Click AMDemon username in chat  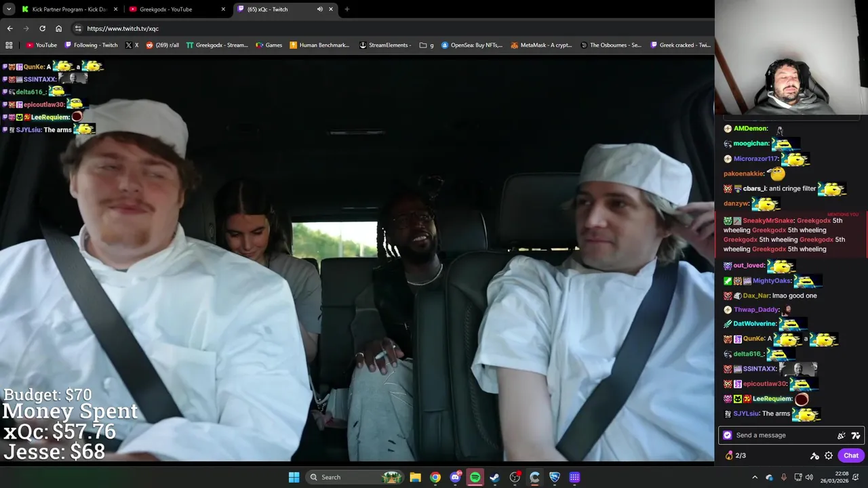pos(751,128)
